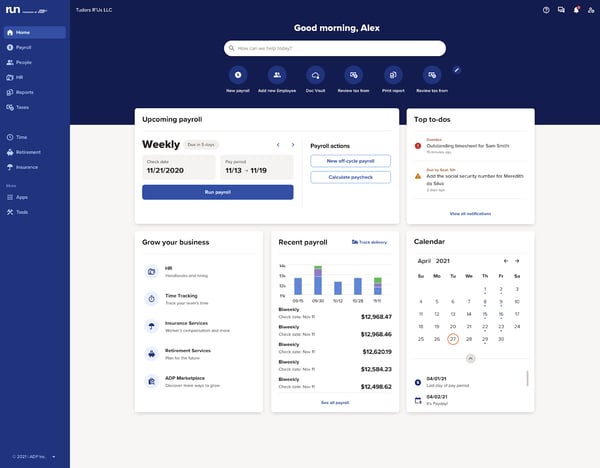Click the Calculate paycheck button
This screenshot has height=468, width=600.
point(350,177)
